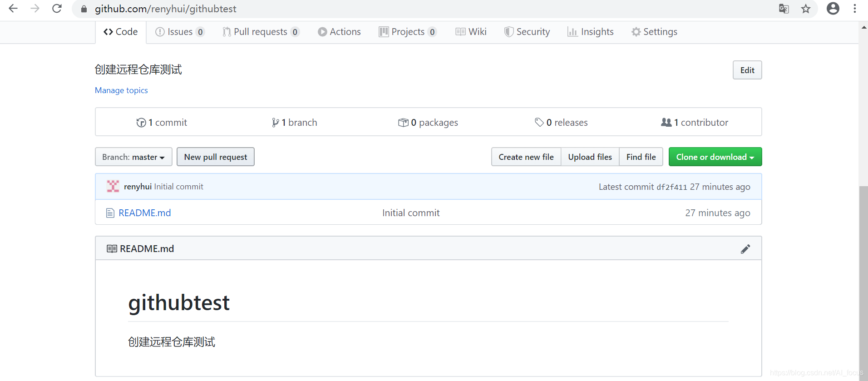Viewport: 868px width, 381px height.
Task: Open the browser three-dot menu
Action: coord(855,8)
